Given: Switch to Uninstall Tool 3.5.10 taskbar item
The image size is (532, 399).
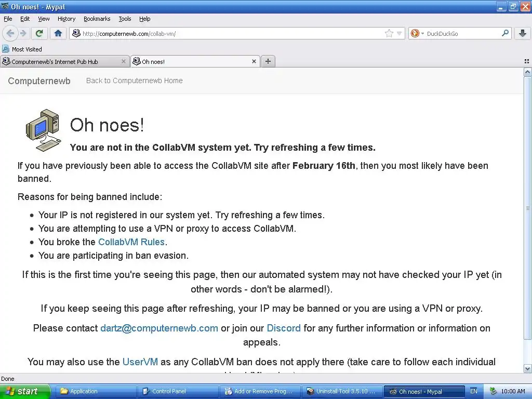Looking at the screenshot, I should click(342, 391).
